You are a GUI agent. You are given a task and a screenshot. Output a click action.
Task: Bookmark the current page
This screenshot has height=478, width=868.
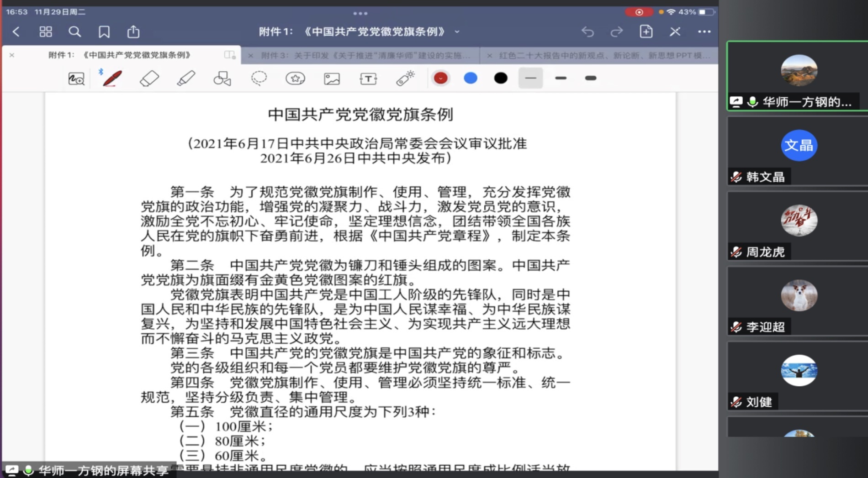coord(104,32)
